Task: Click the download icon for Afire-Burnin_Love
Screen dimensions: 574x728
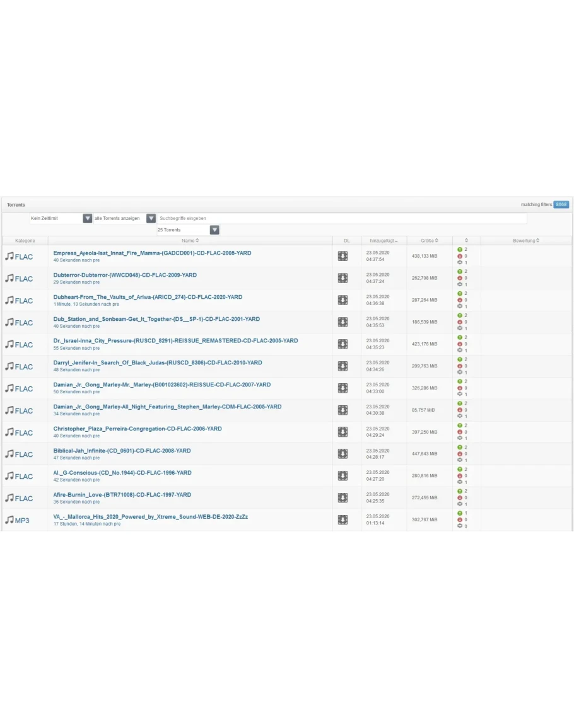Action: [x=343, y=498]
